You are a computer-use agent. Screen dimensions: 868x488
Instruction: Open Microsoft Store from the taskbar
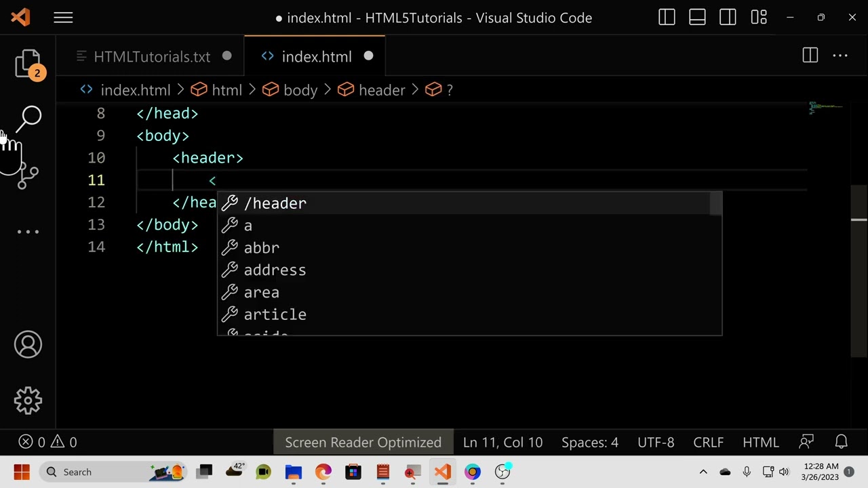[x=353, y=472]
